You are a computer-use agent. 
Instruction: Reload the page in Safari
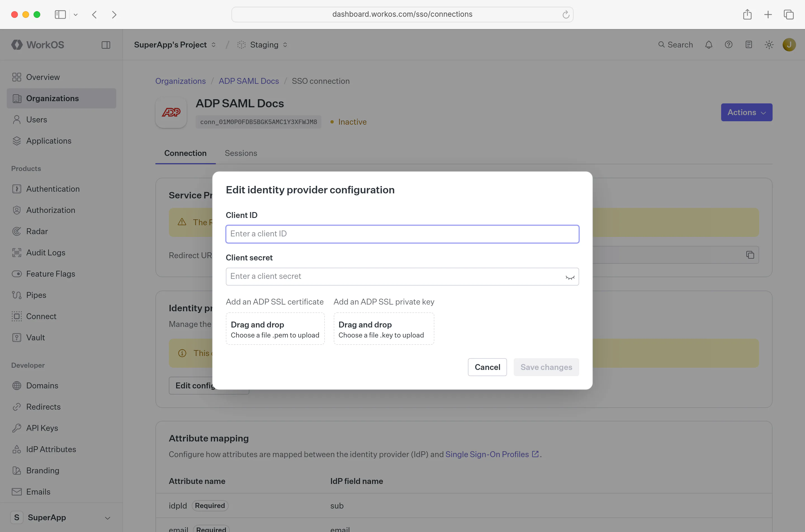566,15
